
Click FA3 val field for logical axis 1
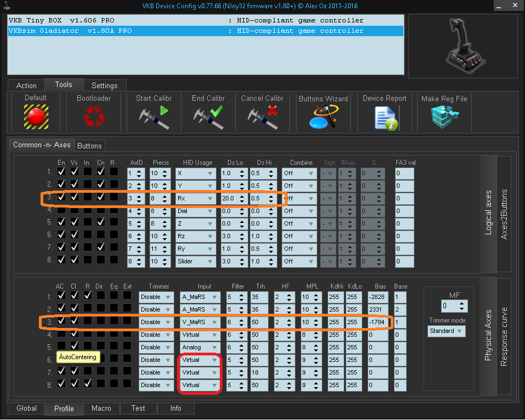pyautogui.click(x=404, y=174)
